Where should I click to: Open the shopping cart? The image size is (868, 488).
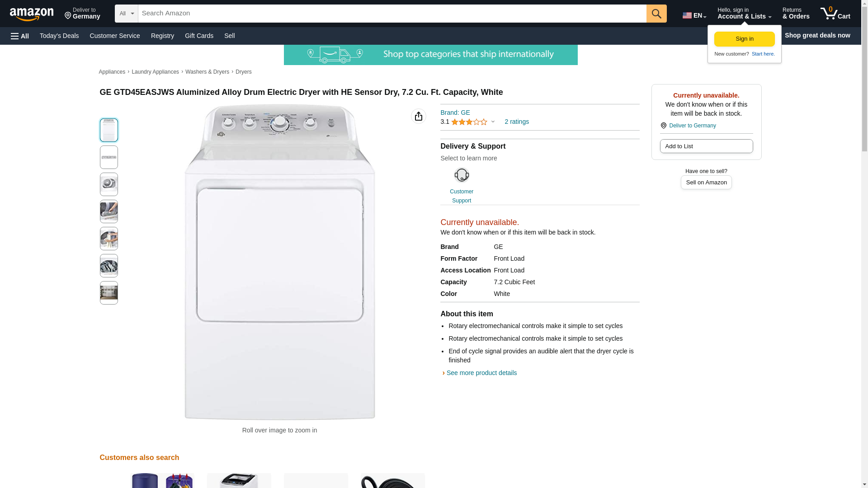coord(835,14)
